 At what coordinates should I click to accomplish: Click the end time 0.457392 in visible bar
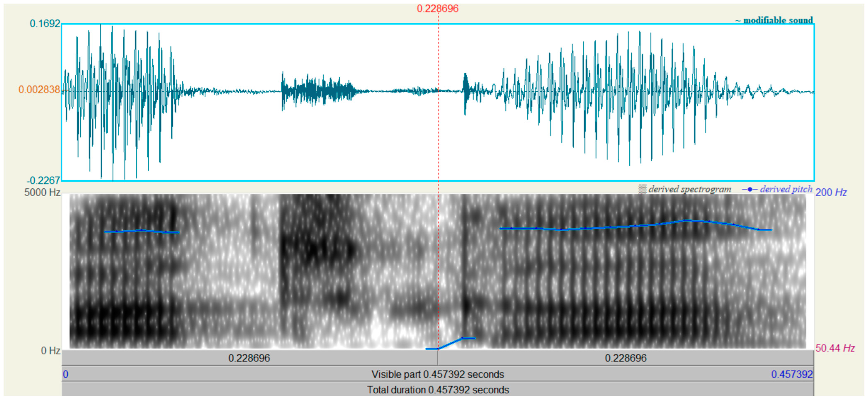(792, 374)
